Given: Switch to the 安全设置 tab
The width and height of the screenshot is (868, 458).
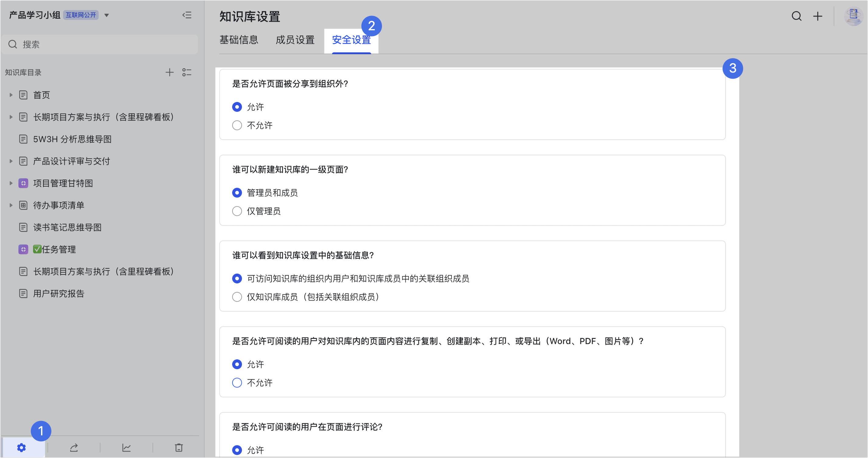Looking at the screenshot, I should tap(351, 40).
